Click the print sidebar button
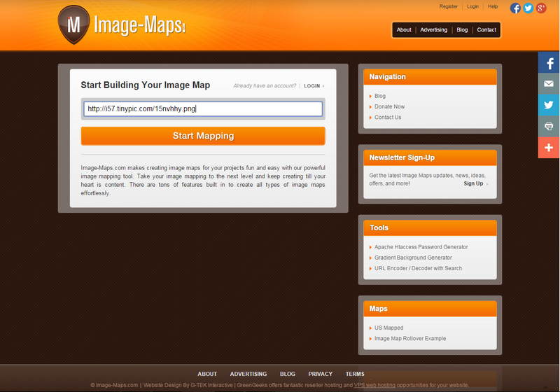The height and width of the screenshot is (392, 560). click(x=549, y=126)
